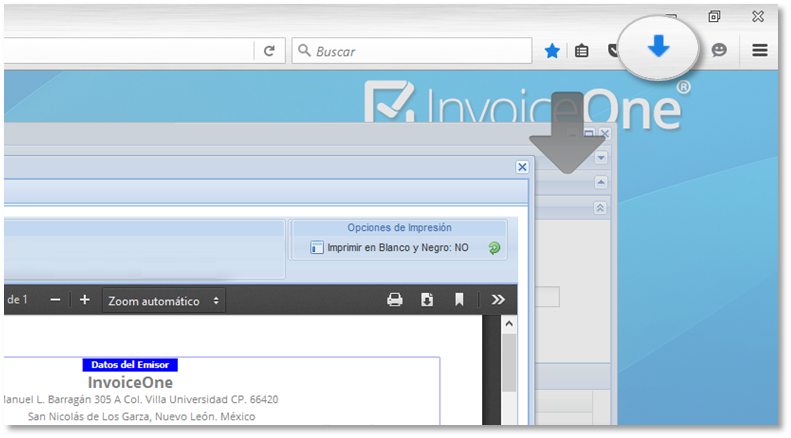Click the PDF viewer bookmark icon

point(459,300)
